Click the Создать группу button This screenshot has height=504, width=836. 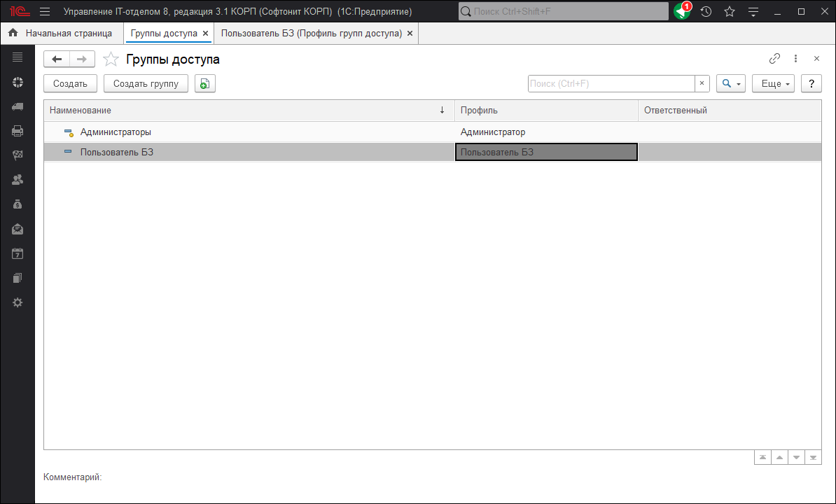pos(146,84)
